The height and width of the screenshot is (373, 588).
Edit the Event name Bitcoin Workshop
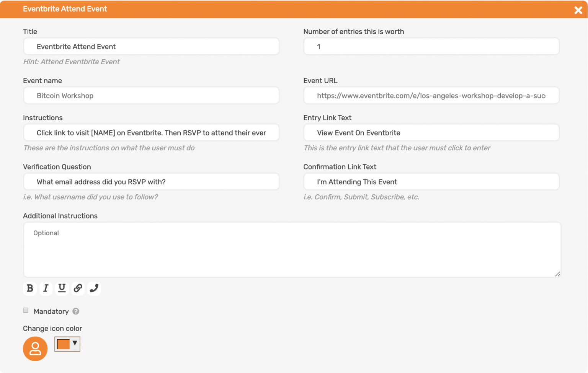pos(151,95)
